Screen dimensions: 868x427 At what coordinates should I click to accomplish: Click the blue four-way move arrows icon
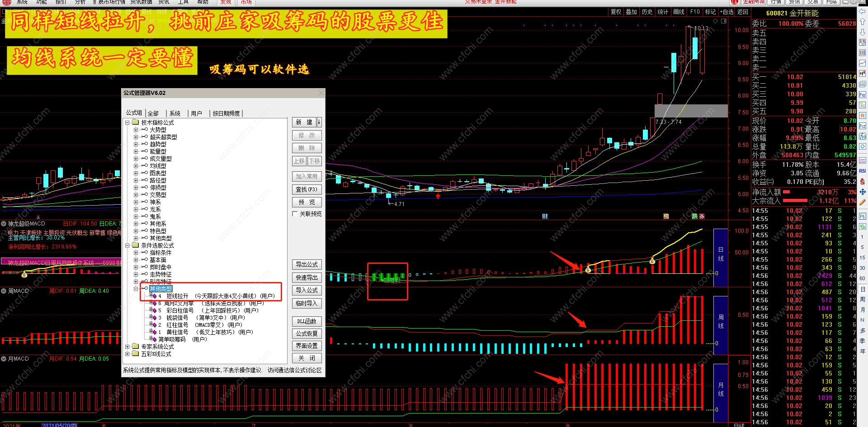[862, 192]
